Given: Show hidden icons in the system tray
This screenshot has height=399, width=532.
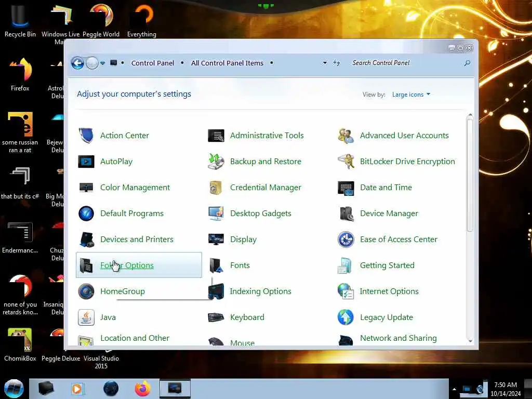Looking at the screenshot, I should click(x=454, y=389).
